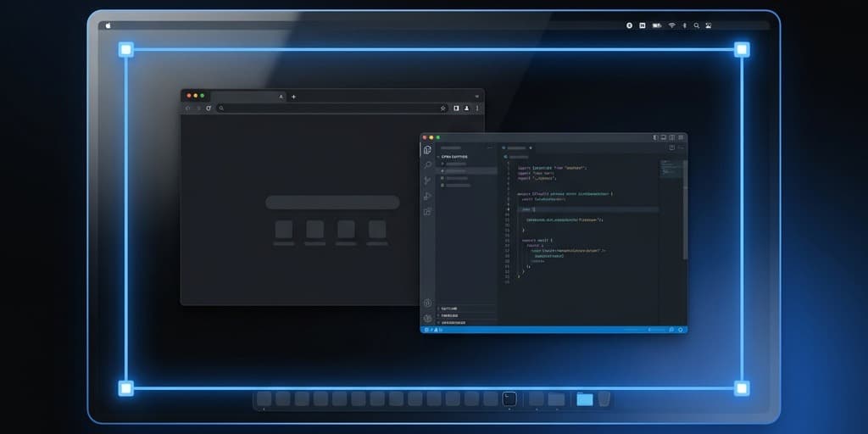Open the Search view in the VS Code activity bar

tap(427, 165)
